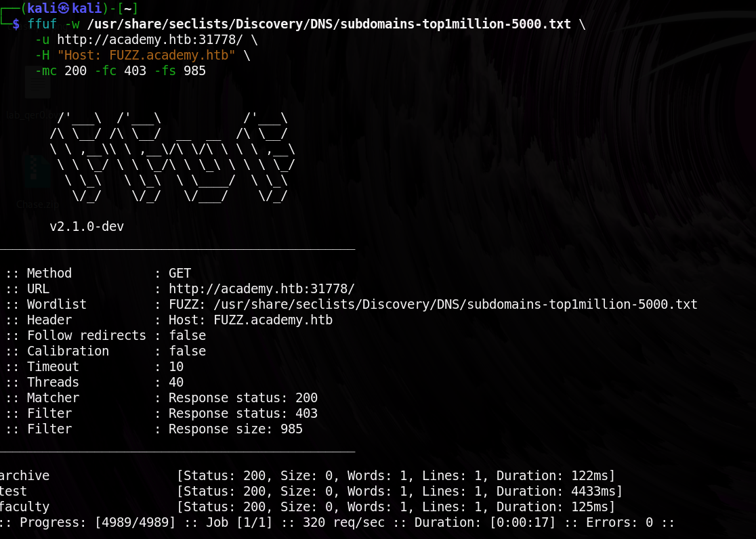Click the Follow redirects false value
The height and width of the screenshot is (539, 756).
point(187,335)
